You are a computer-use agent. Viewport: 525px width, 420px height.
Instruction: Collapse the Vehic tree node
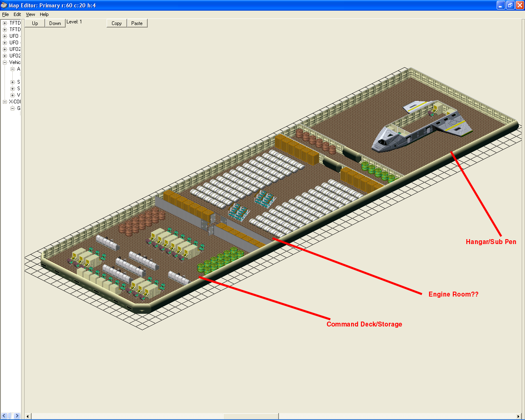5,62
